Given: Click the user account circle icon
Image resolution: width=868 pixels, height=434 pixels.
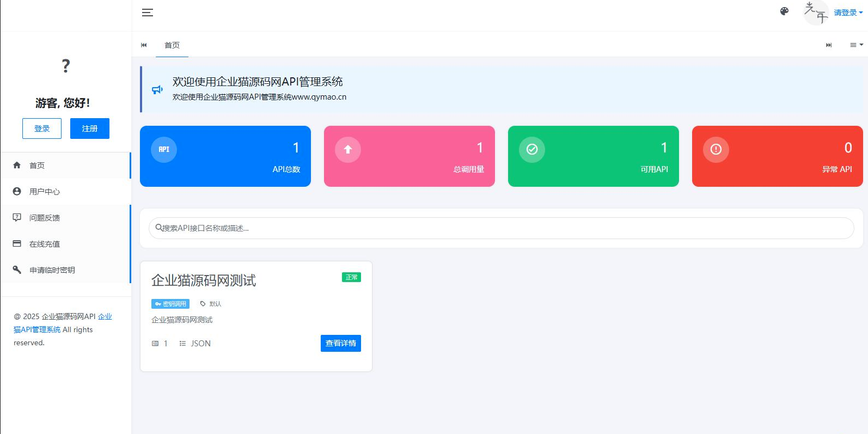Looking at the screenshot, I should tap(17, 191).
